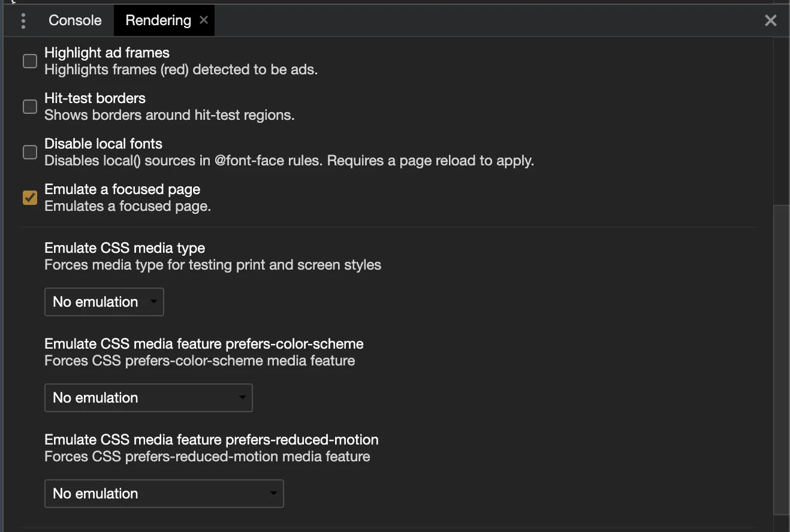Check the Disable local fonts checkbox

(30, 152)
